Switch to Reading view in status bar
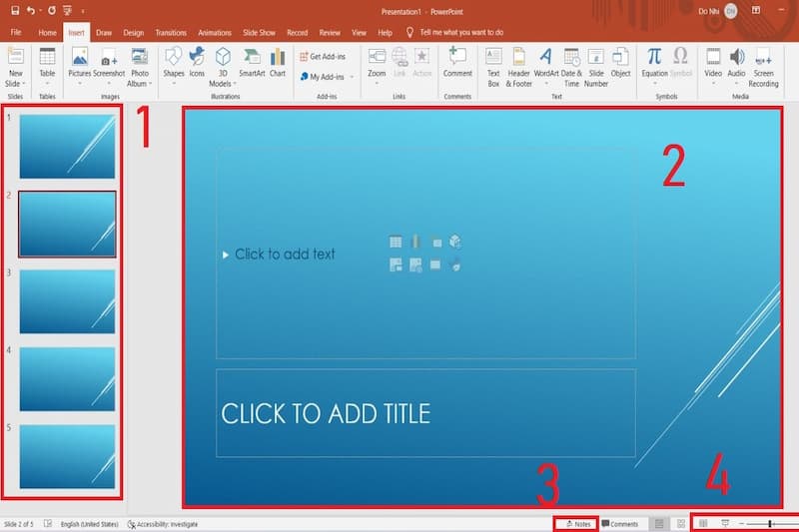 (703, 523)
